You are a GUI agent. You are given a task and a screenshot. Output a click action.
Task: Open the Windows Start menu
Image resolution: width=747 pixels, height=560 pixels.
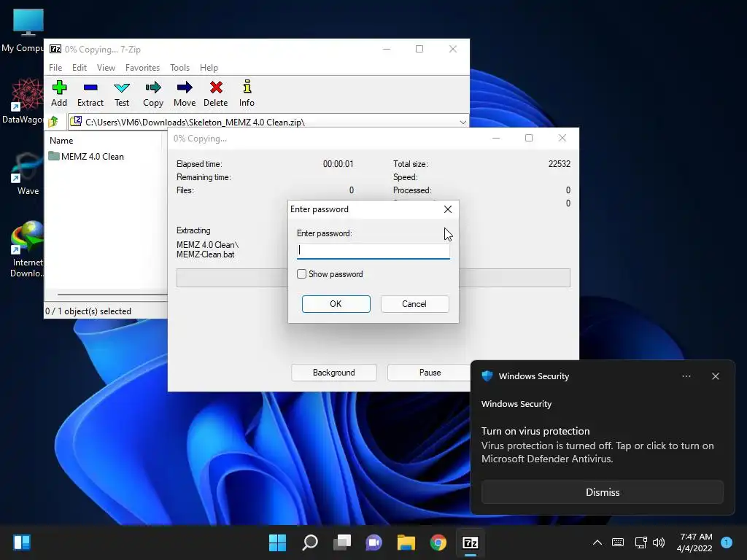pyautogui.click(x=277, y=542)
